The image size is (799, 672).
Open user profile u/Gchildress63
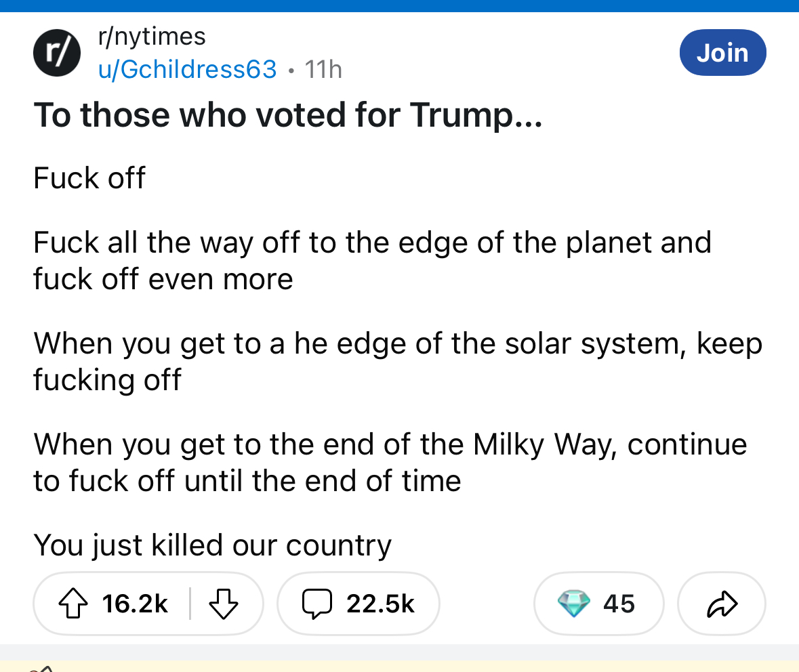[188, 69]
